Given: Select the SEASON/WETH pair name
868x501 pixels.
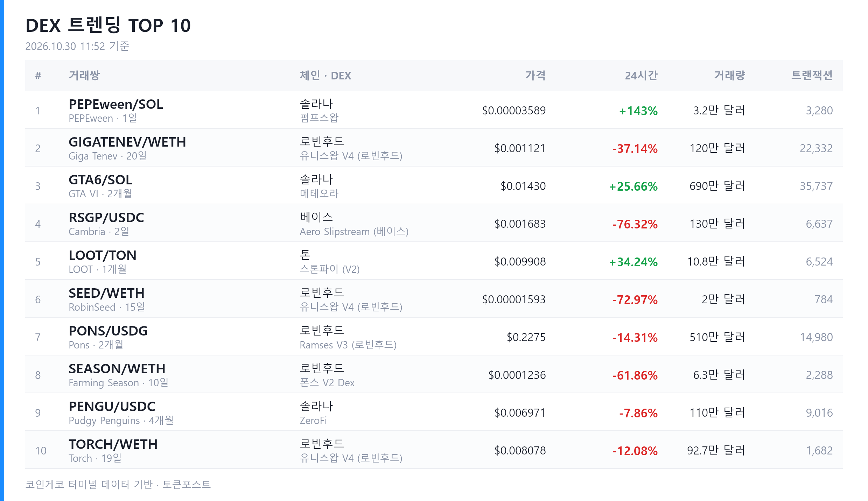Looking at the screenshot, I should tap(117, 369).
